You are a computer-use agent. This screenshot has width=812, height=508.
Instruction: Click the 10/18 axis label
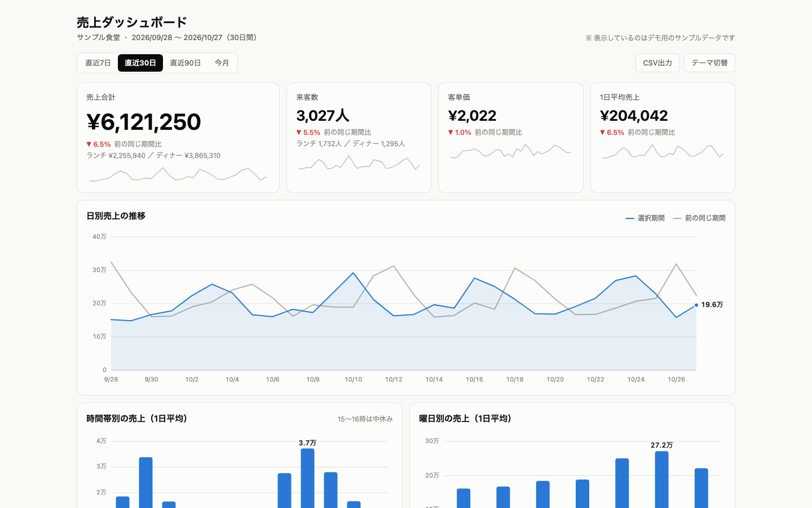[515, 379]
